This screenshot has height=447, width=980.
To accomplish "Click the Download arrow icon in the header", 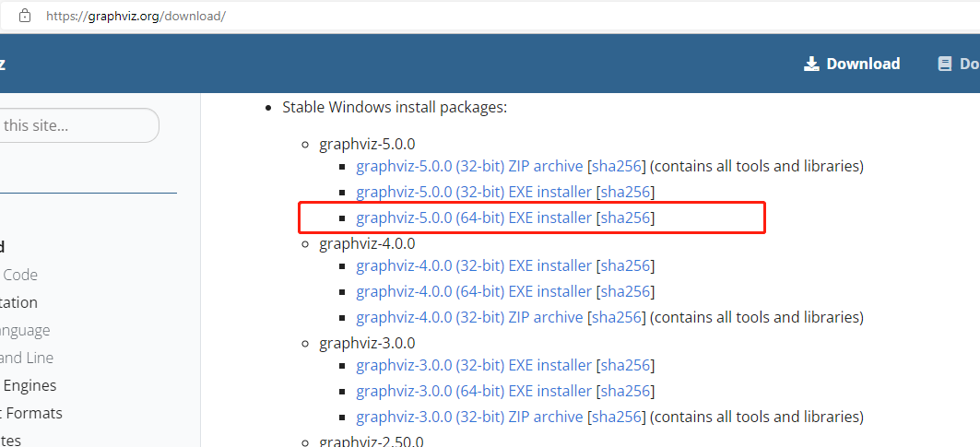I will pos(811,64).
